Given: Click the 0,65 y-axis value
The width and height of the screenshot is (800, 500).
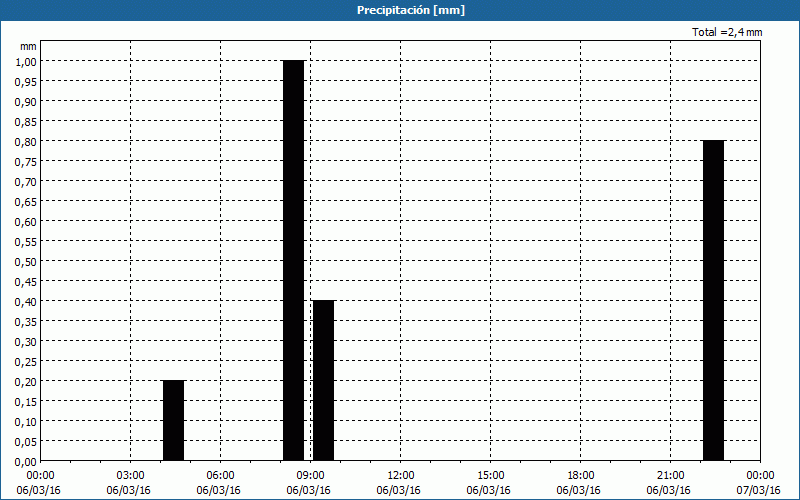Looking at the screenshot, I should pyautogui.click(x=25, y=202).
